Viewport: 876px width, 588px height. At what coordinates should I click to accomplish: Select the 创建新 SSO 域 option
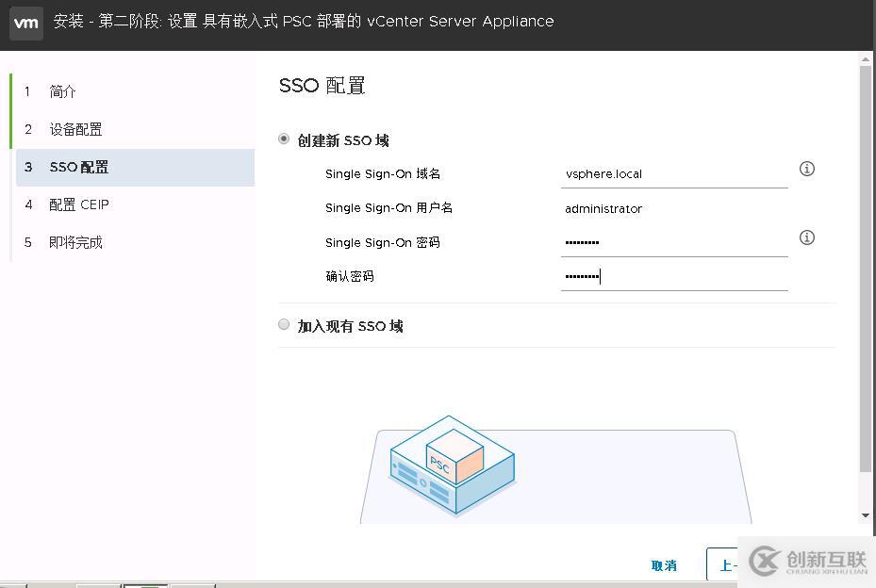283,139
